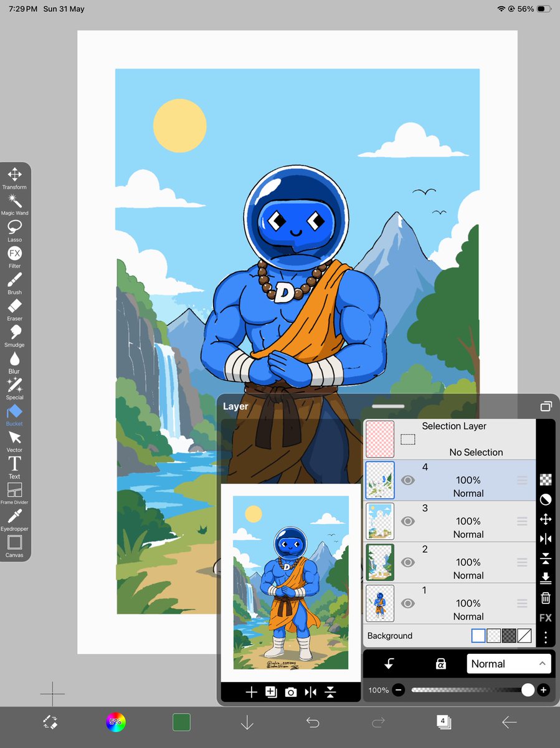Tap the checkerboard icon in the layer sidebar
560x748 pixels.
(546, 480)
